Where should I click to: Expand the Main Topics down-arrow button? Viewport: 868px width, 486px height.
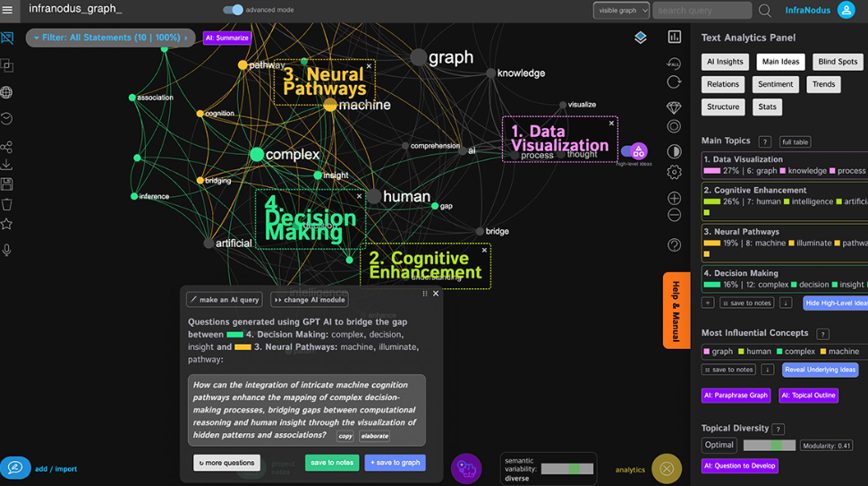click(x=785, y=303)
